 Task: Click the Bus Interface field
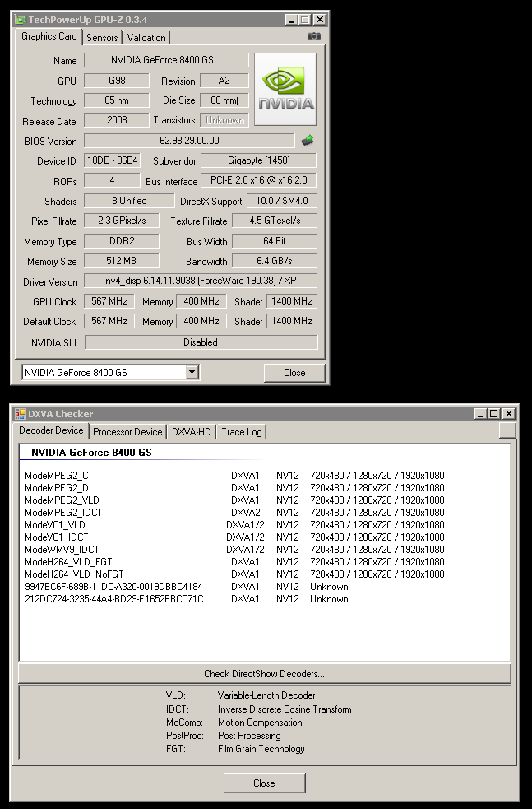click(x=258, y=180)
